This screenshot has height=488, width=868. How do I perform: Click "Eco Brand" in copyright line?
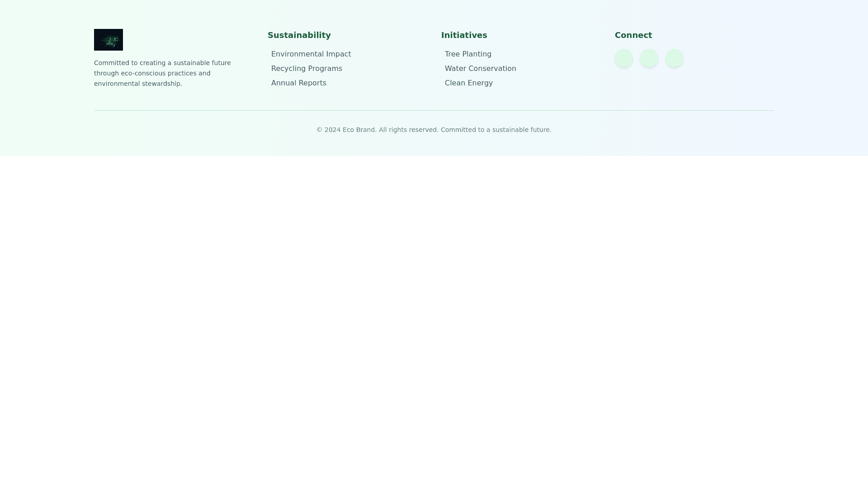359,130
